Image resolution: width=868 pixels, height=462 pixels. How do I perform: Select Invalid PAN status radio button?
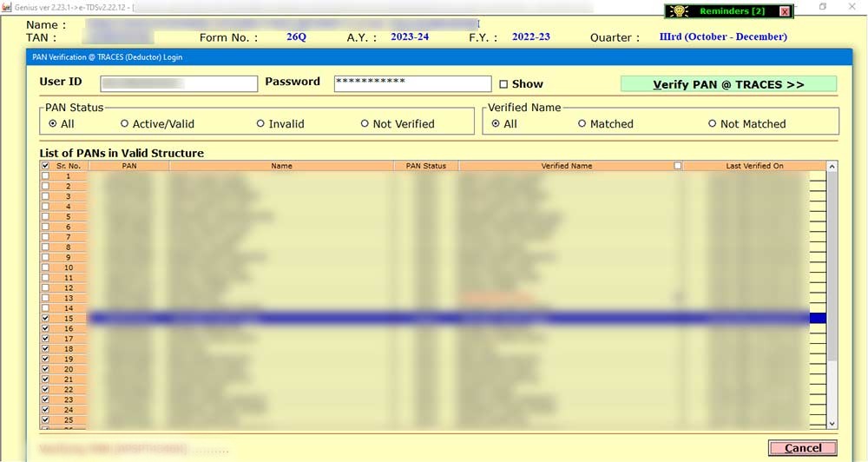[260, 124]
